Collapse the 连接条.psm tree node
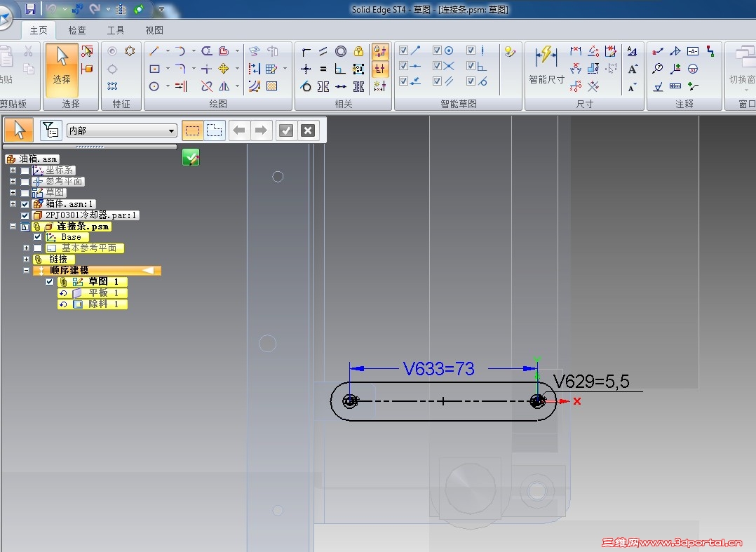 (13, 226)
